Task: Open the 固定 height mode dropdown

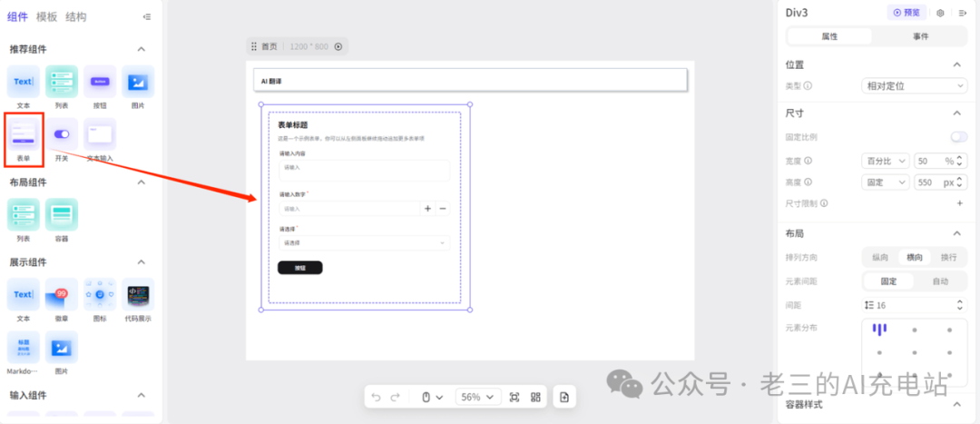Action: pyautogui.click(x=885, y=182)
